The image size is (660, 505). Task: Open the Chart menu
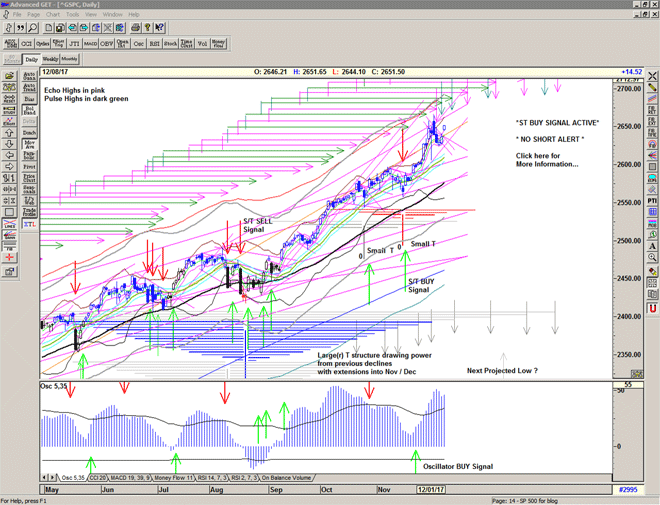pyautogui.click(x=53, y=15)
